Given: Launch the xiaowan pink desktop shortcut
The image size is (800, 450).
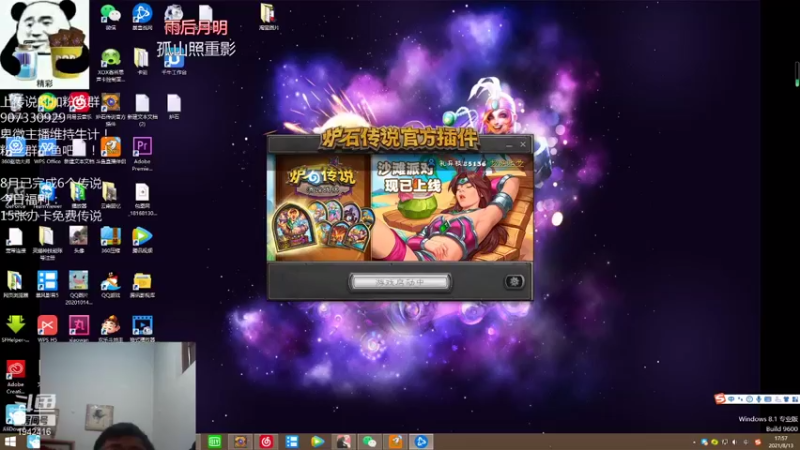Looking at the screenshot, I should tap(79, 328).
